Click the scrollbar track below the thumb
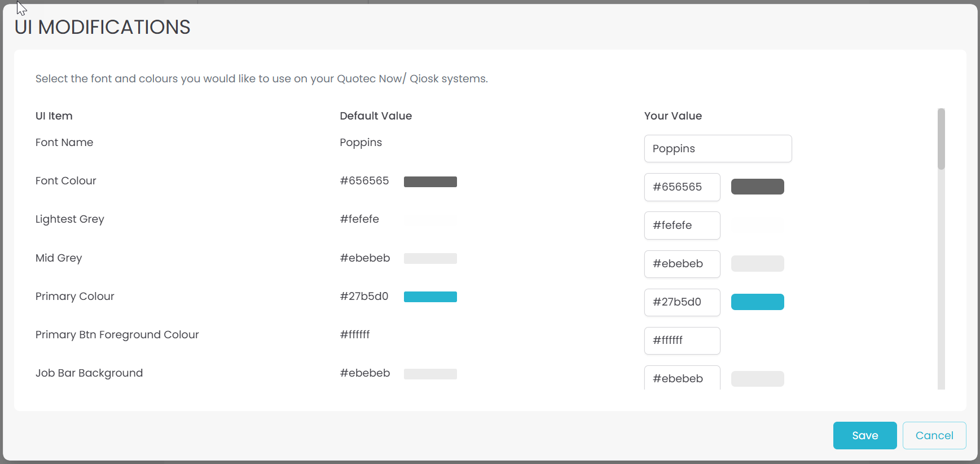 tap(941, 282)
